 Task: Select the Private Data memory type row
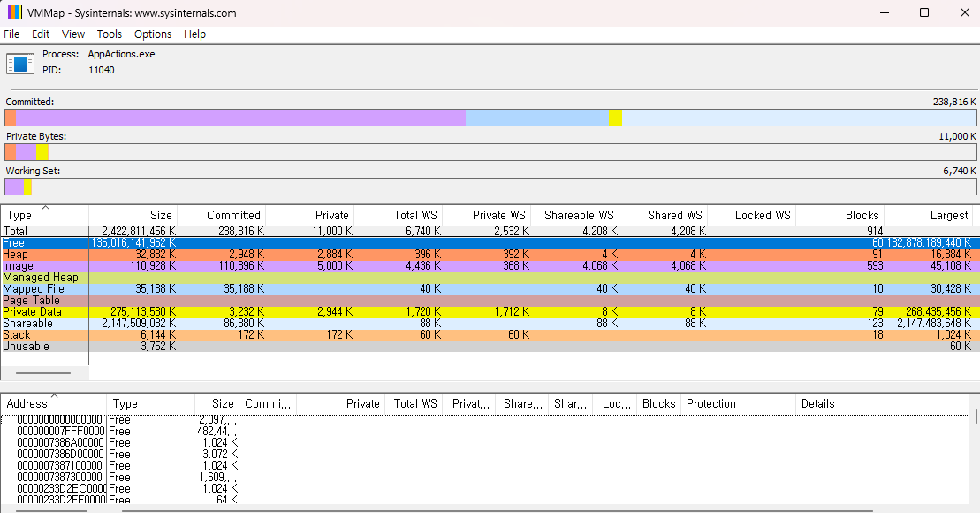(x=488, y=311)
